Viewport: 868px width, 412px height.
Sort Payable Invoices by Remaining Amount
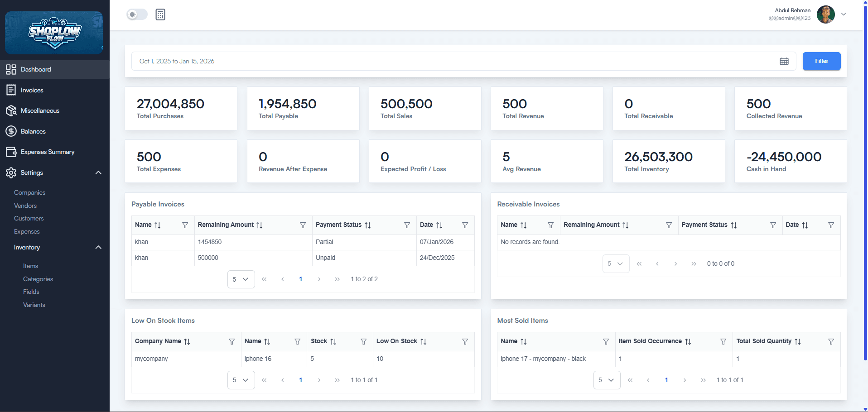coord(259,225)
